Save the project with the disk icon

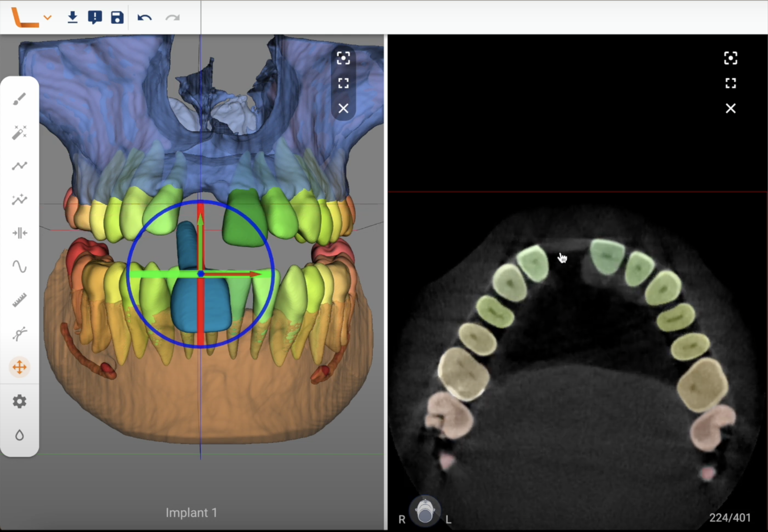point(117,17)
